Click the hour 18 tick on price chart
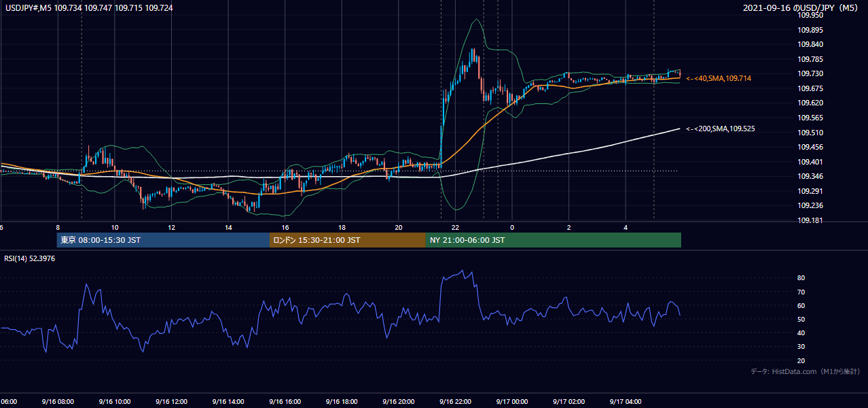This screenshot has height=408, width=868. [342, 228]
